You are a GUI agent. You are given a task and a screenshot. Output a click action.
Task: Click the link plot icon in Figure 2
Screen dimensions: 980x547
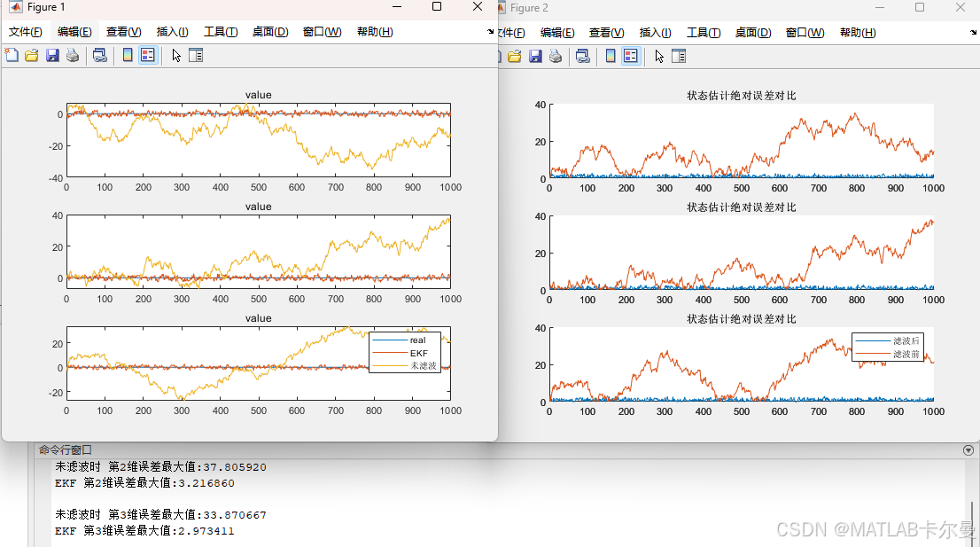pyautogui.click(x=583, y=57)
